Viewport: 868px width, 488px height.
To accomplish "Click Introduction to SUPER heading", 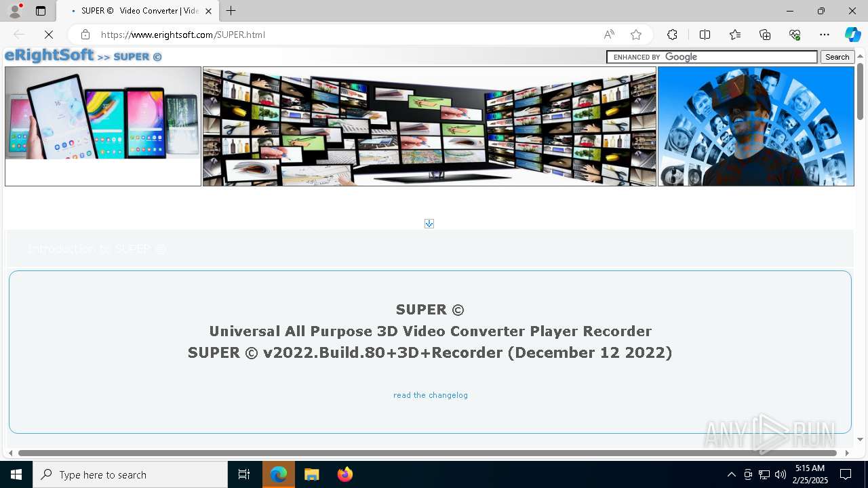I will 96,249.
